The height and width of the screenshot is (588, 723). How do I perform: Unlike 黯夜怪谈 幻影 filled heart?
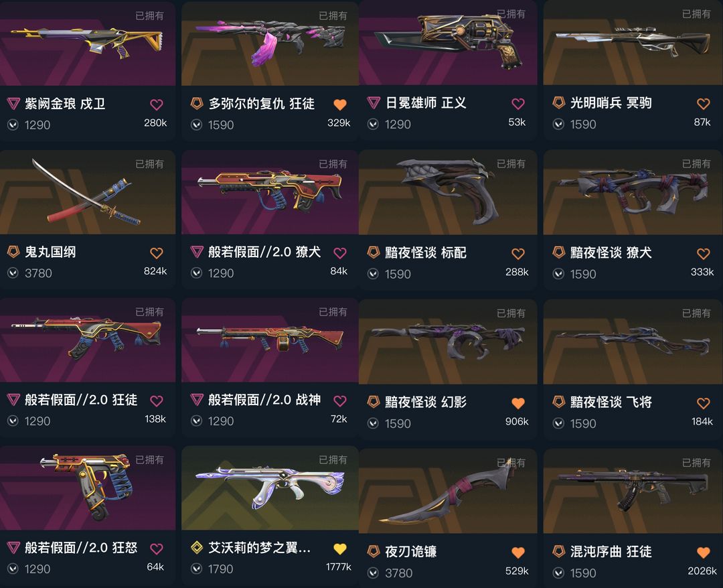517,403
